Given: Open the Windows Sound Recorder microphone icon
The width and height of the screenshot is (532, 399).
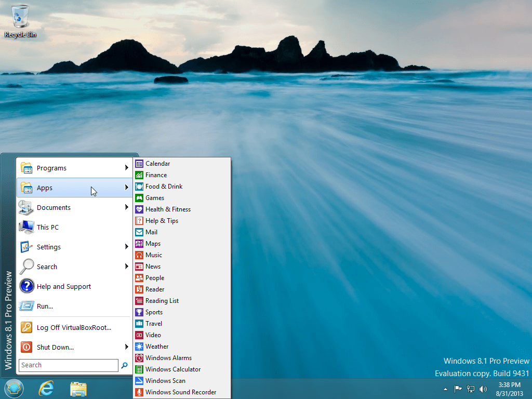Looking at the screenshot, I should click(139, 392).
